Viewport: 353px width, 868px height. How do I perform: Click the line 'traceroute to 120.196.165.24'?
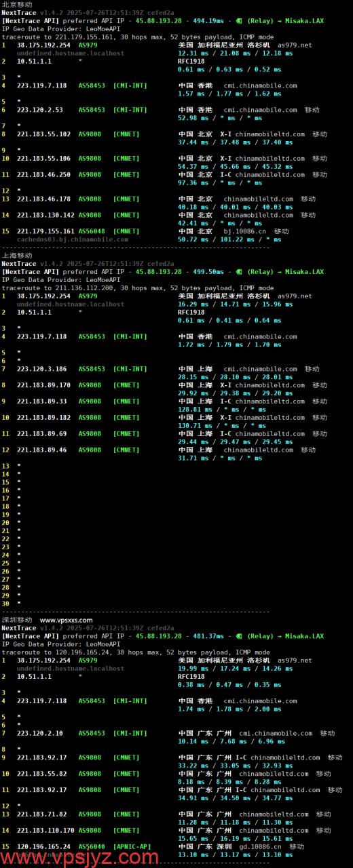136,652
